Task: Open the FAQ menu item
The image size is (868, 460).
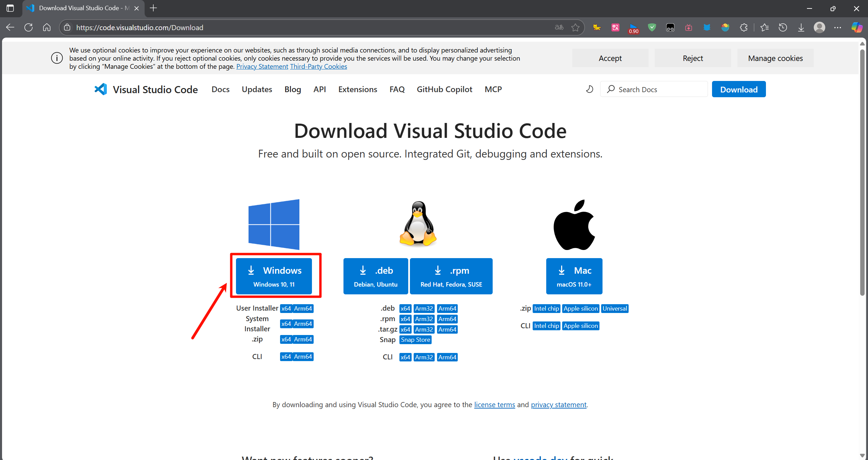Action: pyautogui.click(x=397, y=89)
